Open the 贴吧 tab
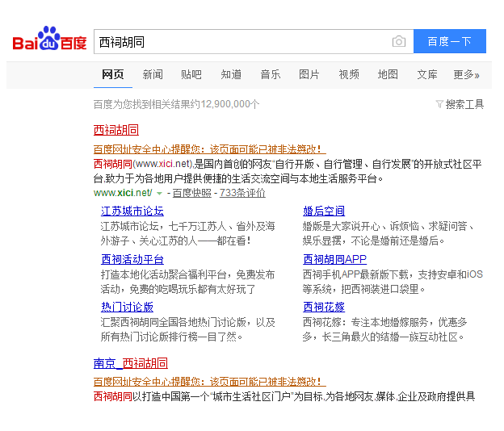This screenshot has height=431, width=504. tap(191, 74)
